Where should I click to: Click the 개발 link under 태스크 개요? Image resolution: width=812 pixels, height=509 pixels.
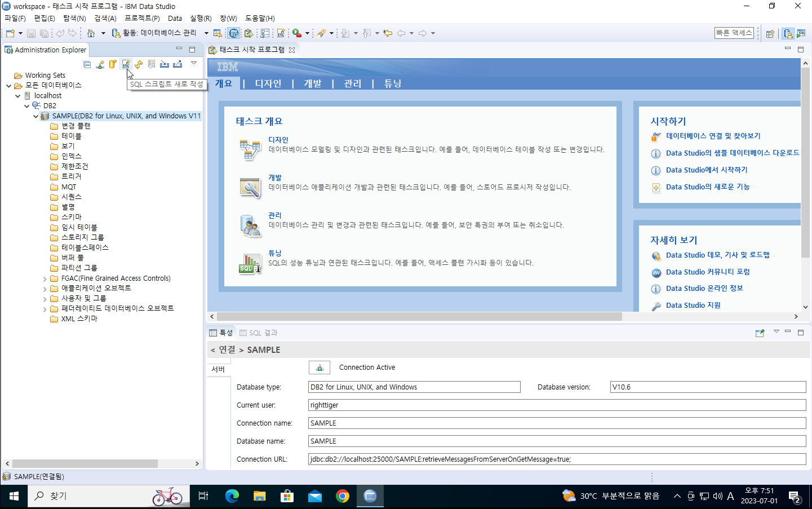[x=275, y=178]
